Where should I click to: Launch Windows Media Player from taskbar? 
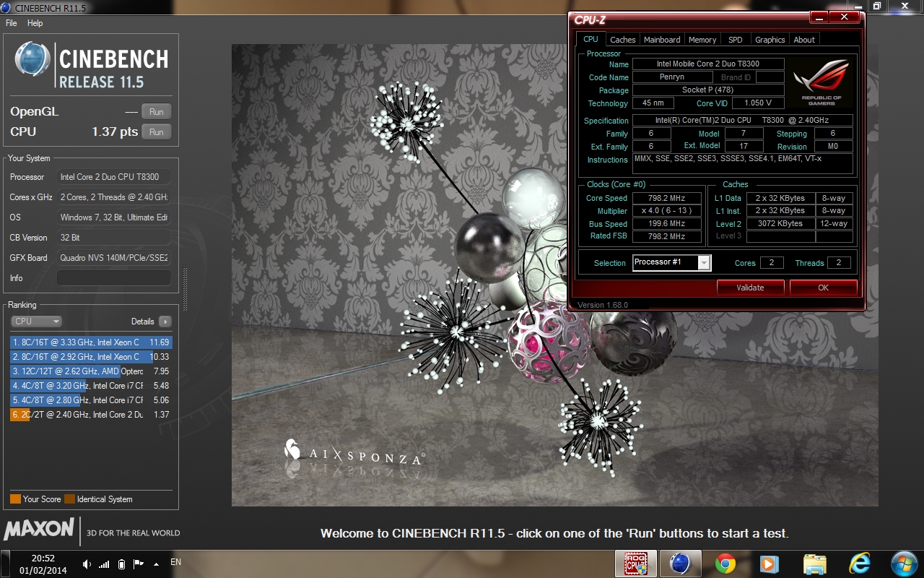click(x=770, y=564)
